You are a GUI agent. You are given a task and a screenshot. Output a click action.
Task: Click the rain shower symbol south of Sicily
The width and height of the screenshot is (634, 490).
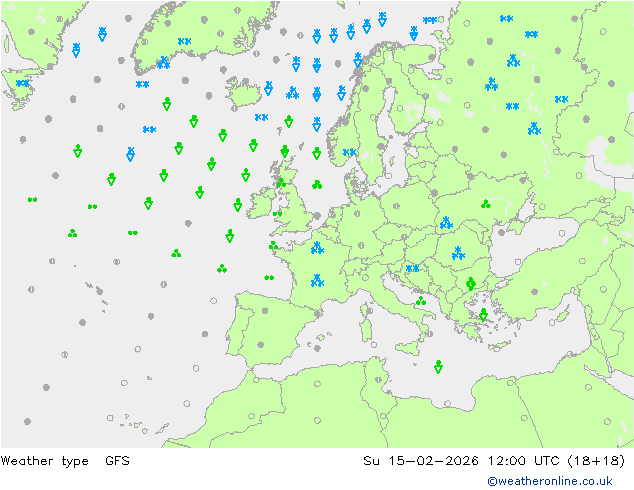pyautogui.click(x=438, y=367)
